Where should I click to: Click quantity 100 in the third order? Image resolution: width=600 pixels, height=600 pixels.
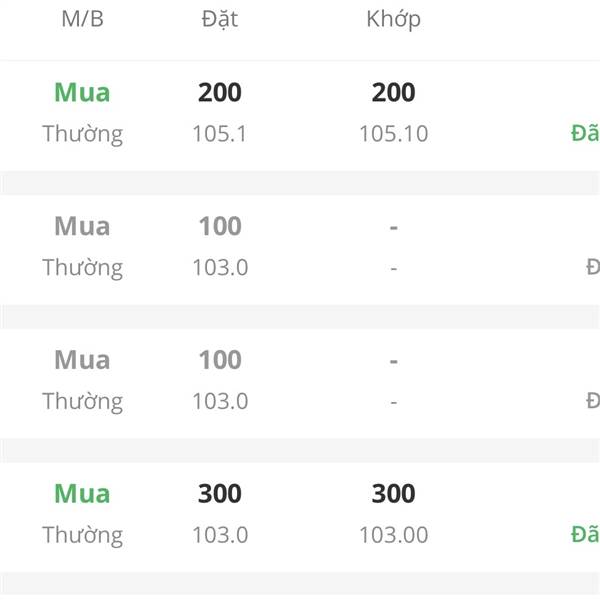(x=220, y=360)
